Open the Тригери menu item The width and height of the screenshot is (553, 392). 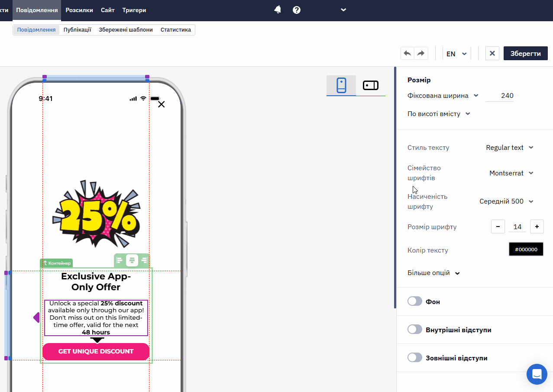point(134,10)
